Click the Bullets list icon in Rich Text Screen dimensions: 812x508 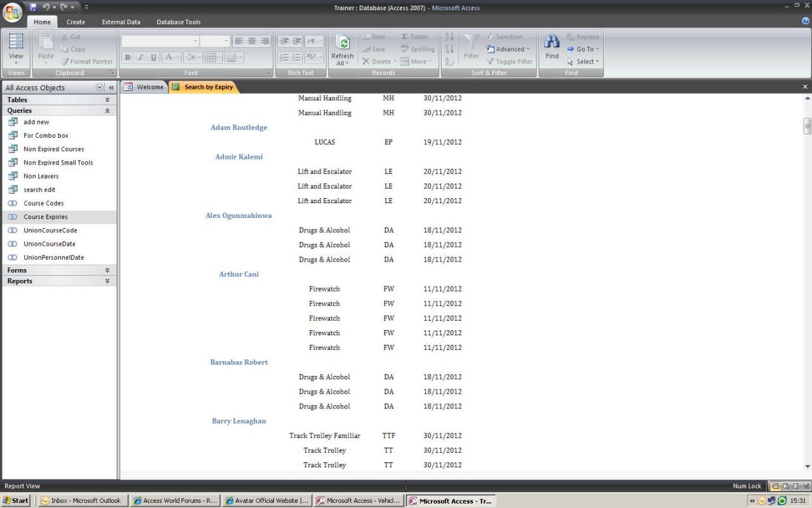pyautogui.click(x=296, y=57)
